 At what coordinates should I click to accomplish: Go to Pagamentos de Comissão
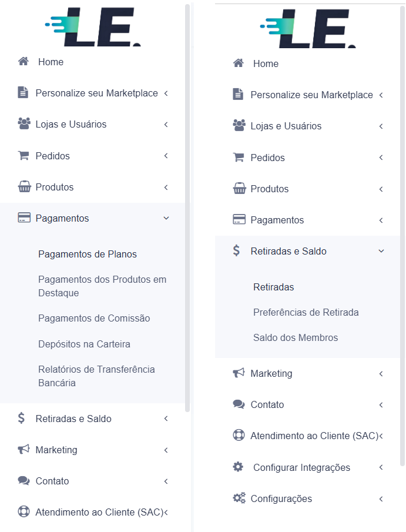pos(94,318)
